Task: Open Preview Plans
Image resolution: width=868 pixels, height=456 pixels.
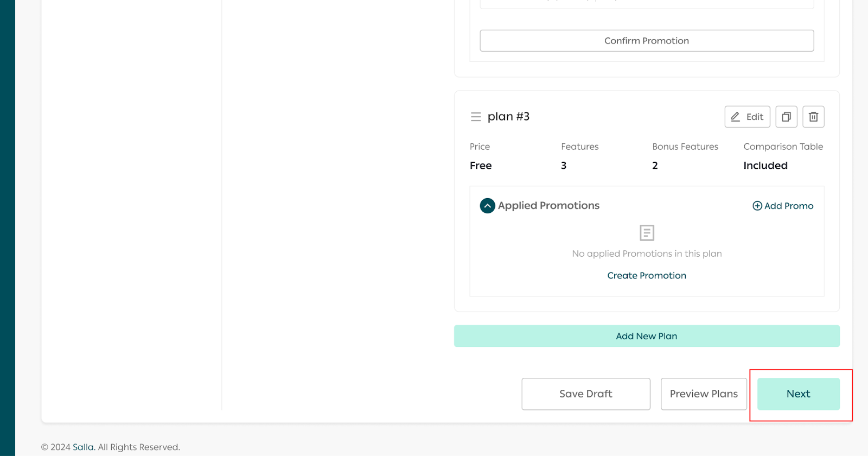Action: click(704, 394)
